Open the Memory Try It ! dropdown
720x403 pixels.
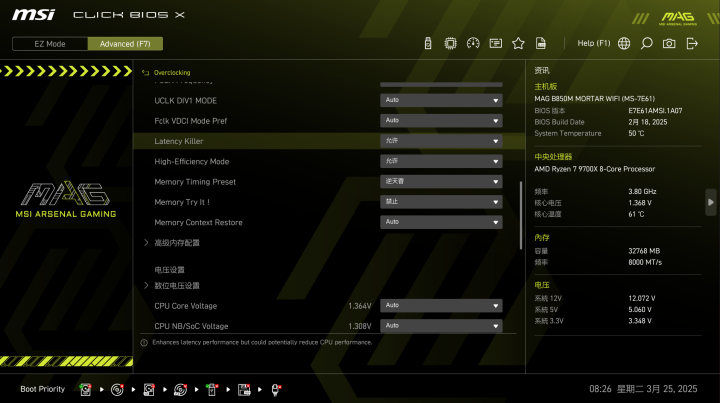point(441,202)
